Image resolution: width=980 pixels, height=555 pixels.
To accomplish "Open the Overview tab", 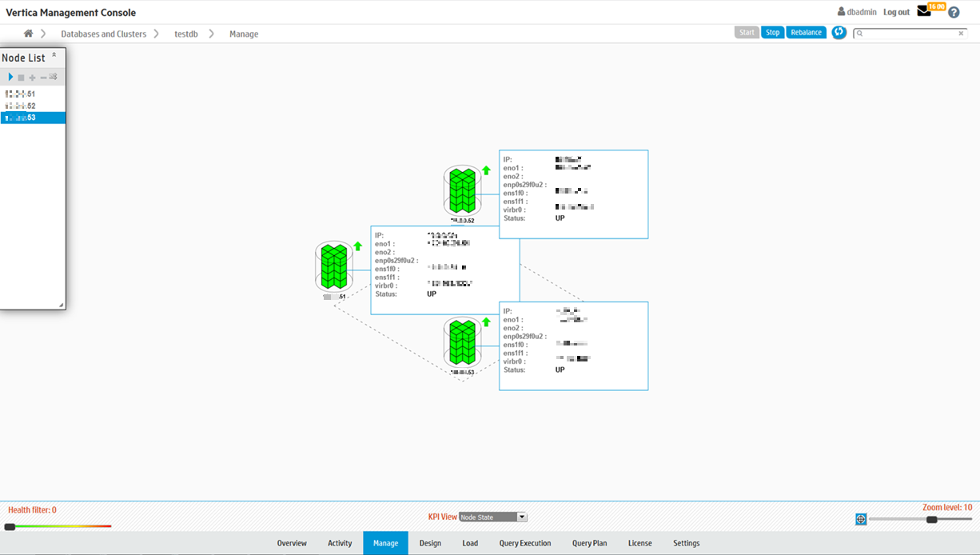I will (x=292, y=543).
